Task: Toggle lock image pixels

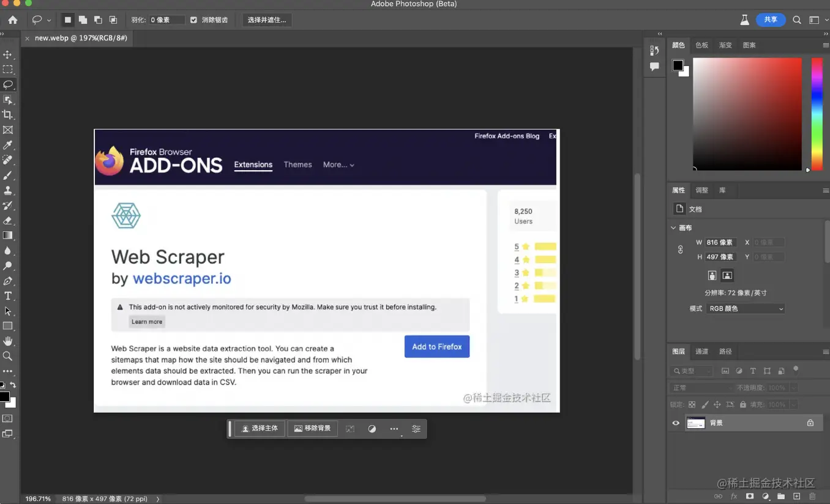Action: [705, 404]
